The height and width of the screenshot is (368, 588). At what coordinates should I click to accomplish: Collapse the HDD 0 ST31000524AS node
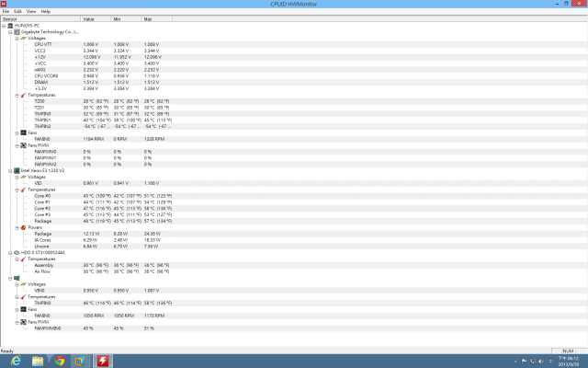pyautogui.click(x=10, y=253)
